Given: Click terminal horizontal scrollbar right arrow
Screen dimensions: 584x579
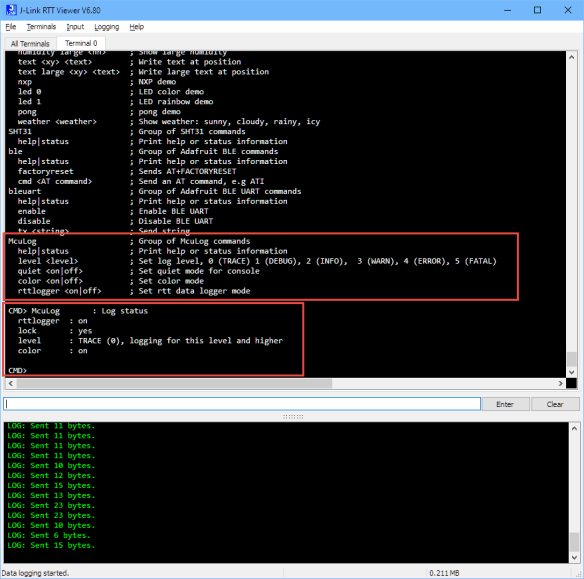Looking at the screenshot, I should click(560, 383).
